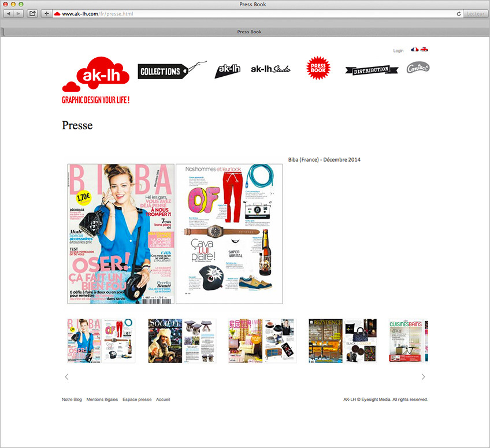Open the Mentions légales footer link
This screenshot has height=448, width=490.
[102, 400]
